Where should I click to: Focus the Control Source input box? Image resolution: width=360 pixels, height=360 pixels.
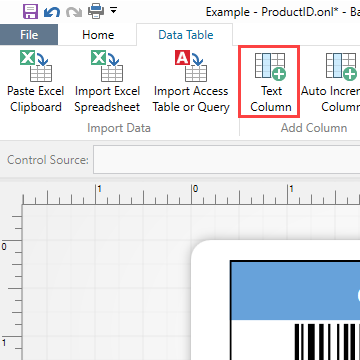coord(227,159)
